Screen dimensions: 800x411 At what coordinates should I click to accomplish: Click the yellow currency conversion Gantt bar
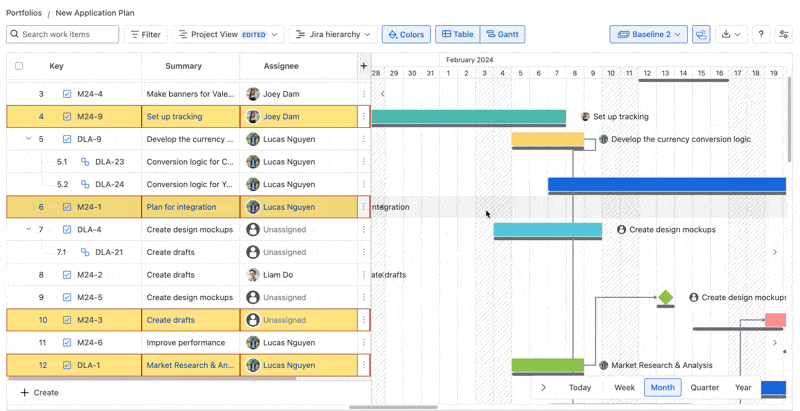pyautogui.click(x=547, y=139)
